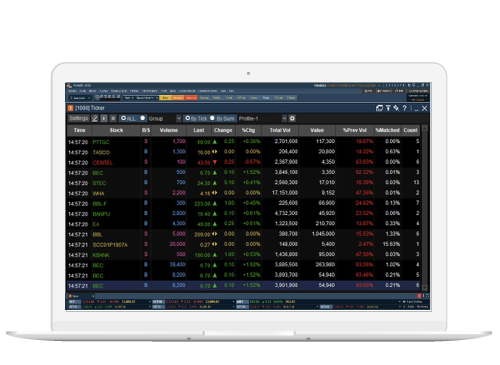Click the yellow Buy button in top toolbar
This screenshot has height=365, width=500.
pyautogui.click(x=165, y=98)
